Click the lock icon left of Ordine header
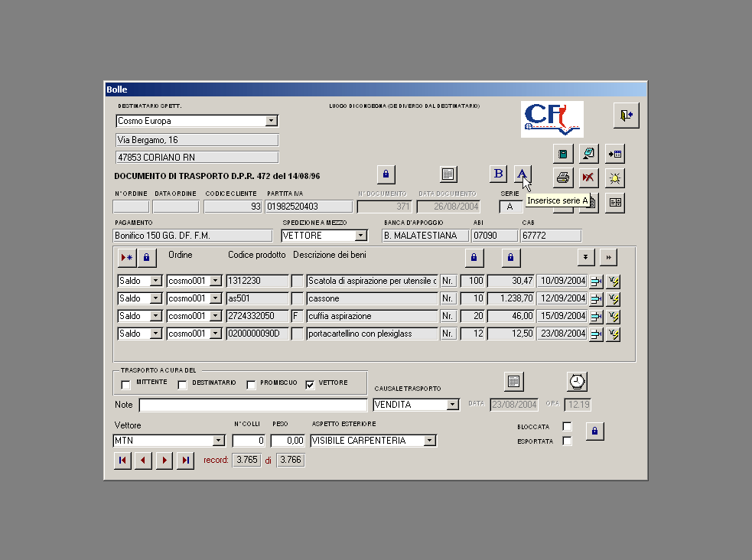 147,258
